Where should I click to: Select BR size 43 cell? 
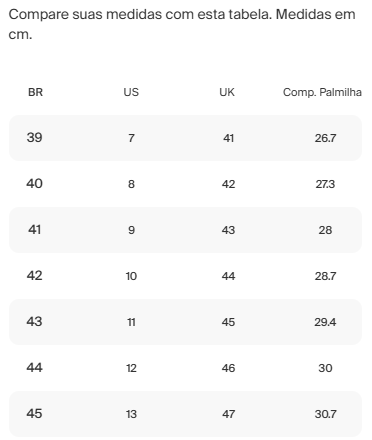click(x=34, y=321)
